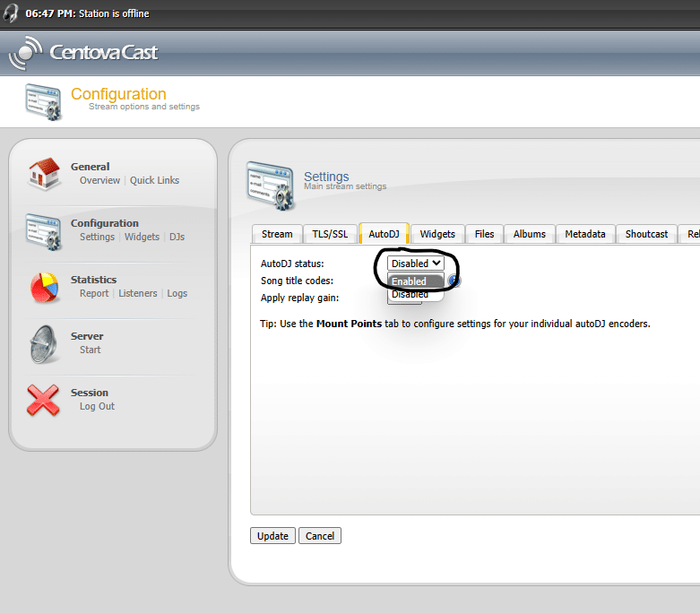Image resolution: width=700 pixels, height=614 pixels.
Task: Click the CentovaCast logo
Action: (83, 53)
